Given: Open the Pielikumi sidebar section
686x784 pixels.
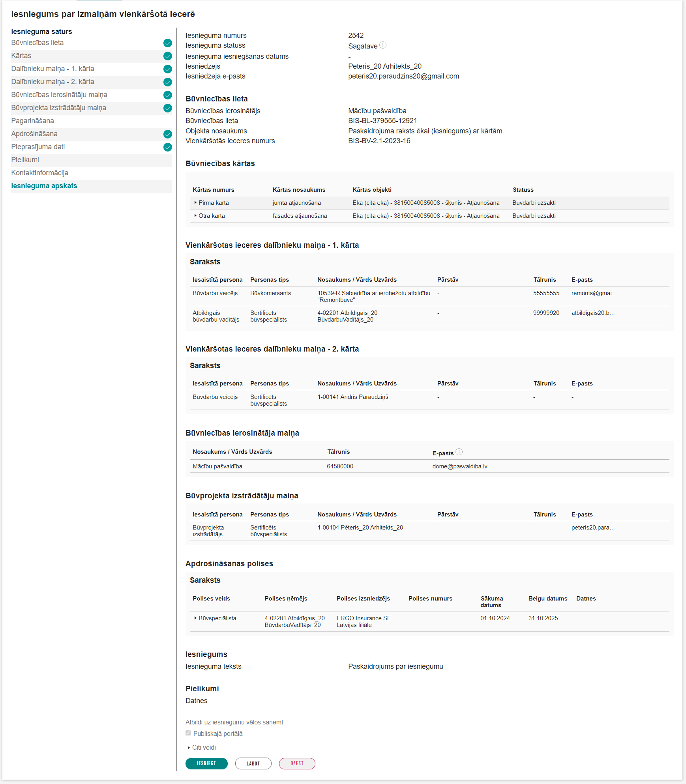Looking at the screenshot, I should click(x=25, y=160).
